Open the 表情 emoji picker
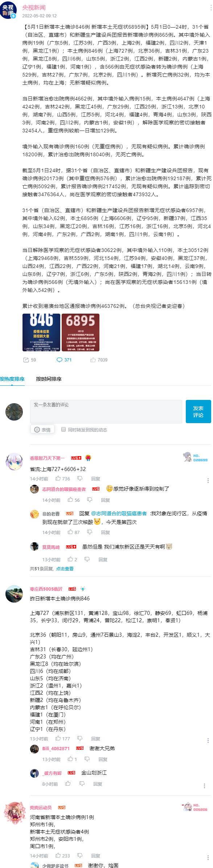The width and height of the screenshot is (213, 868). 42,430
